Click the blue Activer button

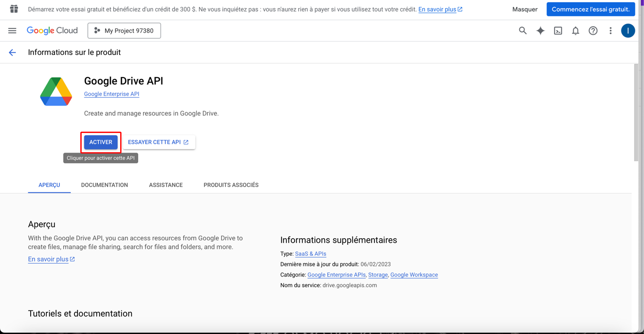pyautogui.click(x=101, y=142)
